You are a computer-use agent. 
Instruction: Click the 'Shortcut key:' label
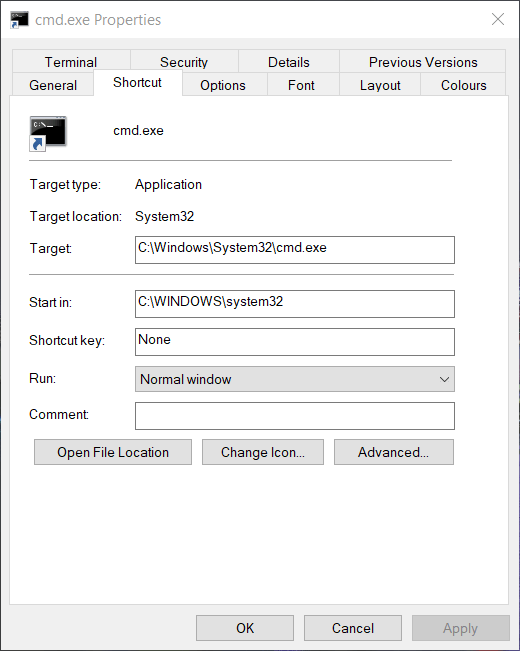tap(67, 340)
